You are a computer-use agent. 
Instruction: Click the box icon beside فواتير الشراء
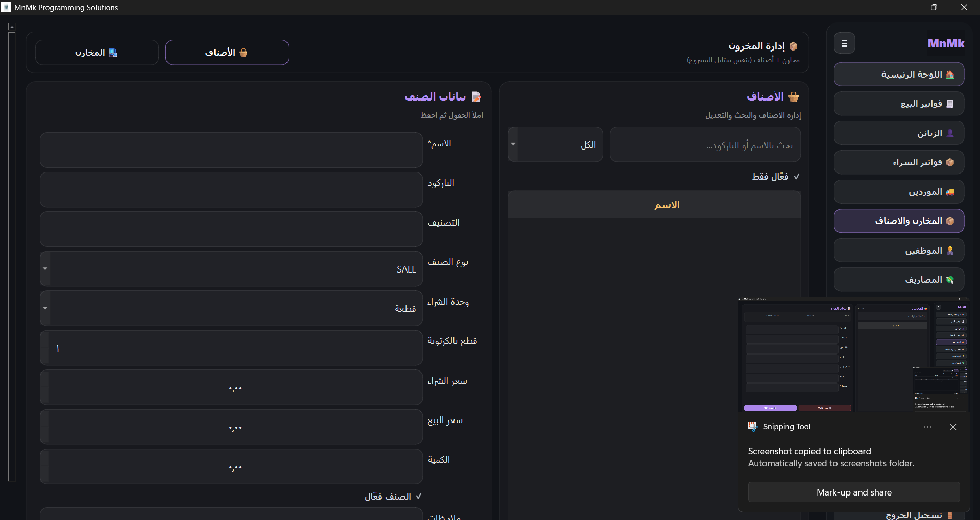pyautogui.click(x=950, y=162)
